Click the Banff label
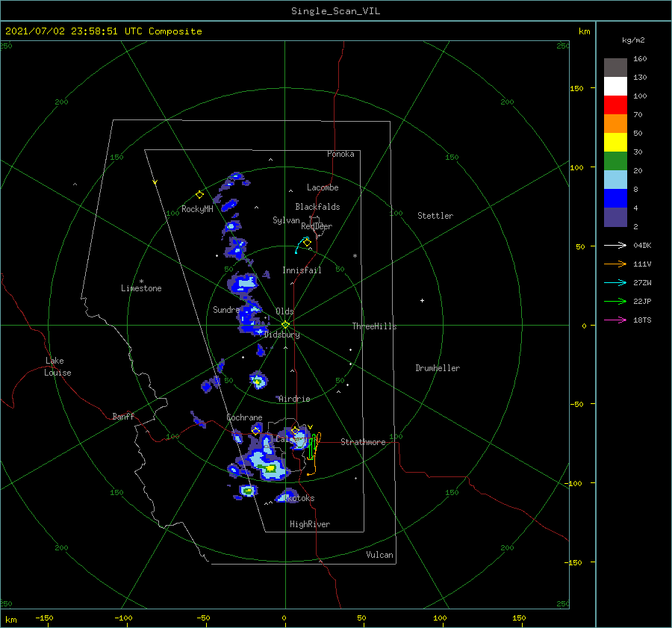This screenshot has width=672, height=628. pyautogui.click(x=123, y=416)
